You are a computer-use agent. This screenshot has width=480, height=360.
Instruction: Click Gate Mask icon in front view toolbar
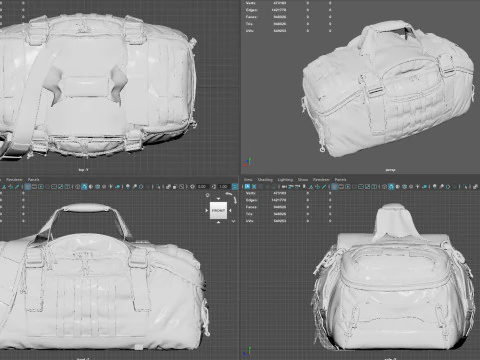pyautogui.click(x=47, y=187)
